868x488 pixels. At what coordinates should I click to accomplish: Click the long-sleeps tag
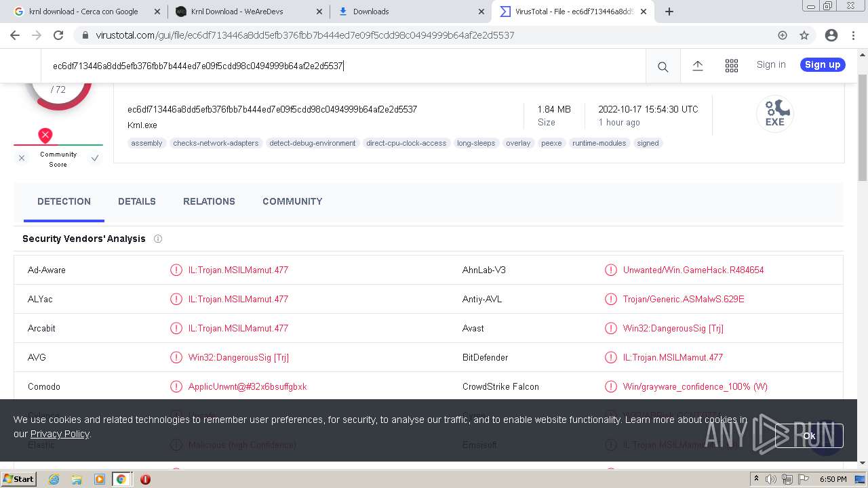click(476, 143)
